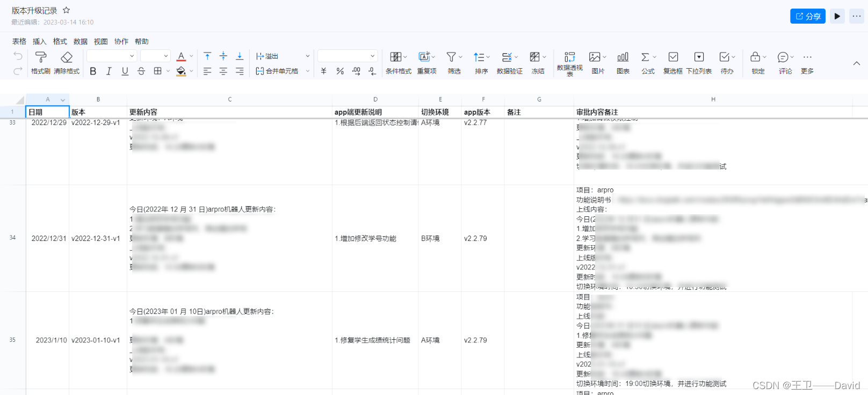Click the clear format (清除格式) eraser
The image size is (868, 395).
tap(67, 63)
